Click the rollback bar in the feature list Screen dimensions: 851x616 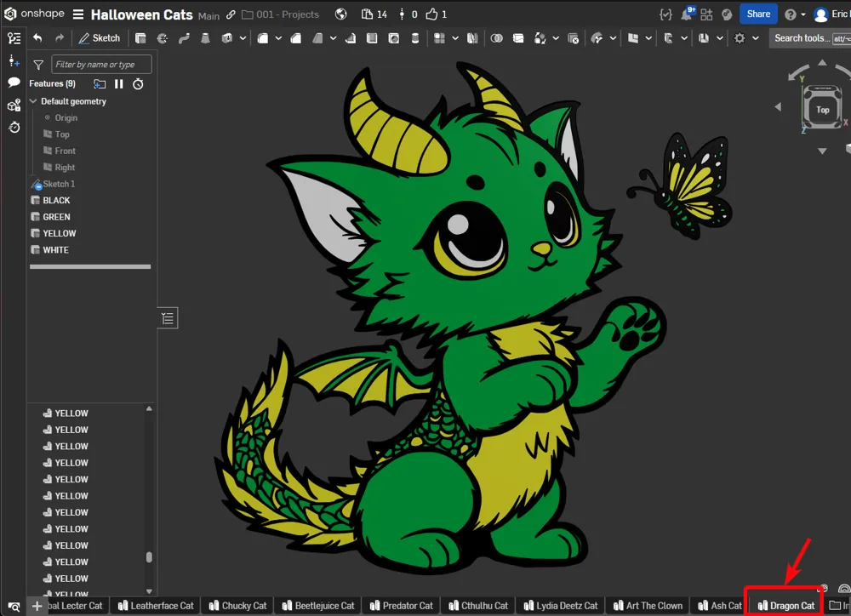90,267
